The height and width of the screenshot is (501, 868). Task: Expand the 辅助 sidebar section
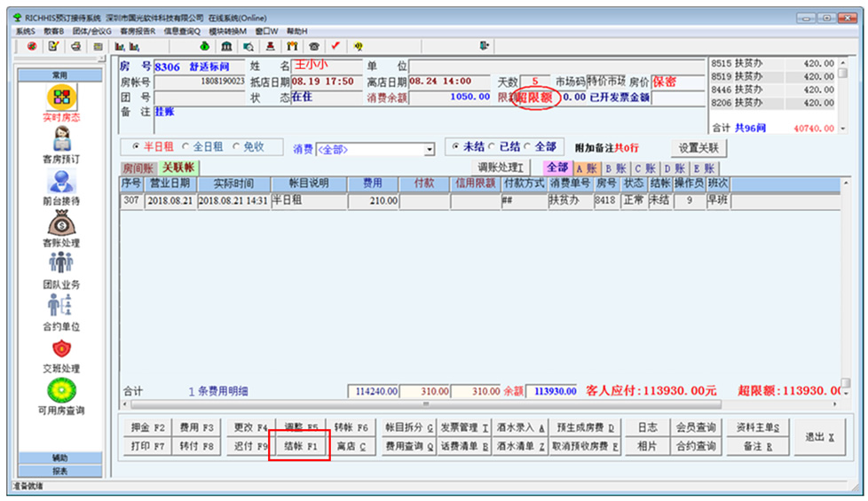tap(59, 458)
